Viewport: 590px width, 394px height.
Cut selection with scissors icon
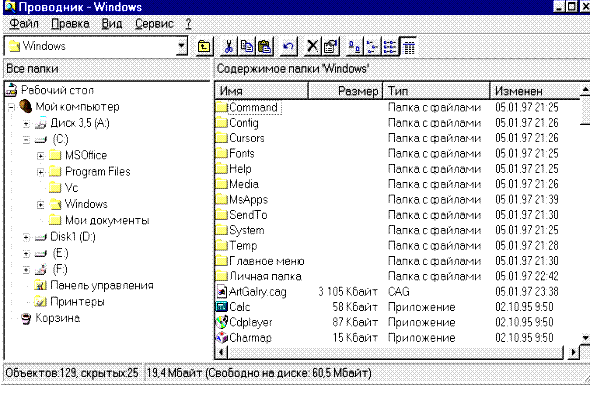click(228, 47)
